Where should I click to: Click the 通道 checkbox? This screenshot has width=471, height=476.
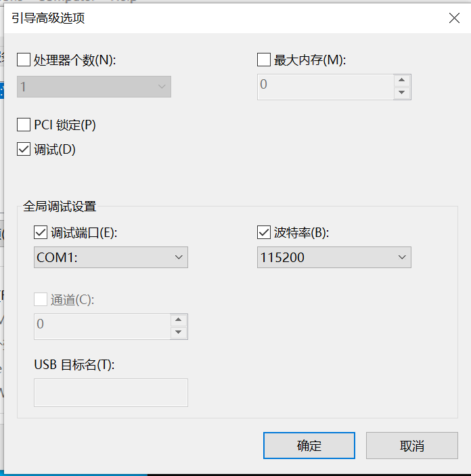coord(40,299)
